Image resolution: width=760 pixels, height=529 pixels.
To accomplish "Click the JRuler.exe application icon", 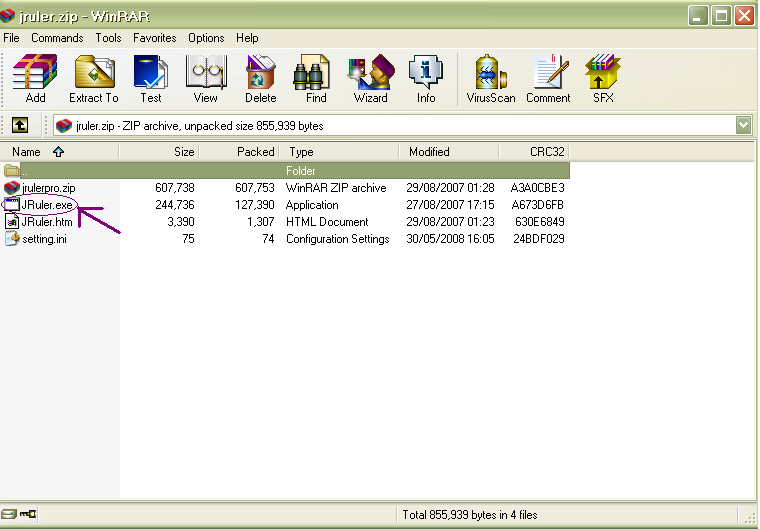I will 12,205.
